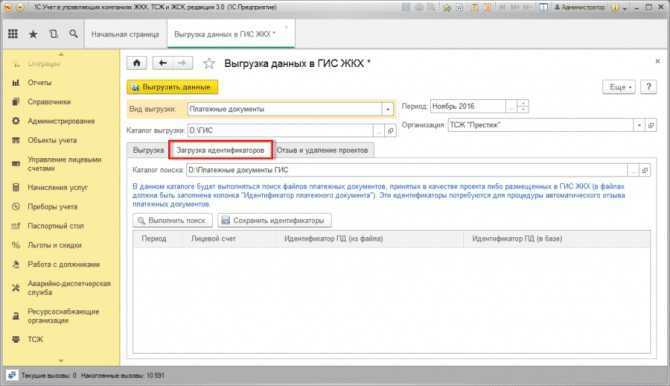Select the Загрузка идентификаторов tab
This screenshot has width=670, height=386.
(220, 150)
